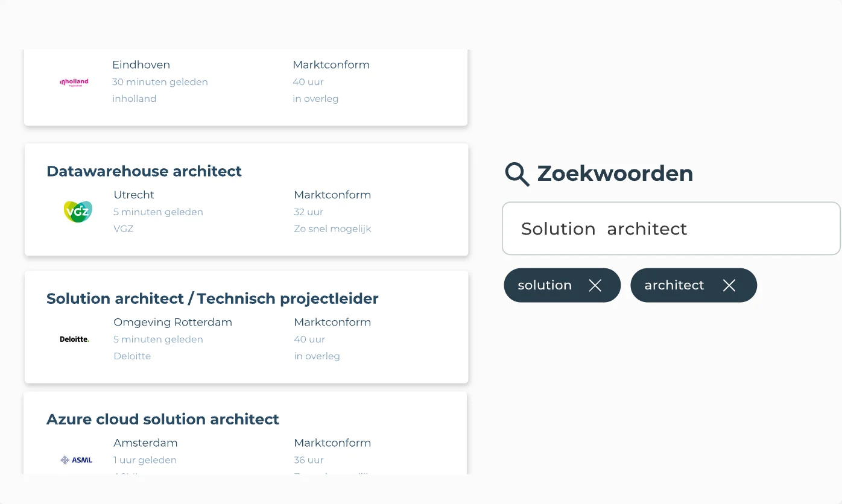Select the Amsterdam location on the ASML listing

coord(145,443)
